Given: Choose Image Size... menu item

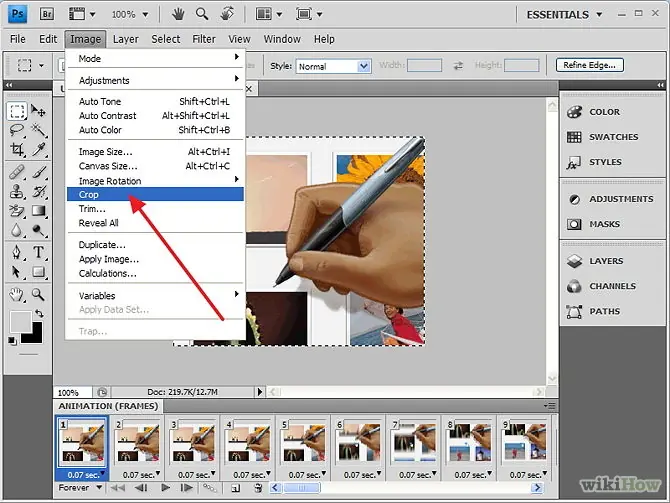Looking at the screenshot, I should point(156,152).
